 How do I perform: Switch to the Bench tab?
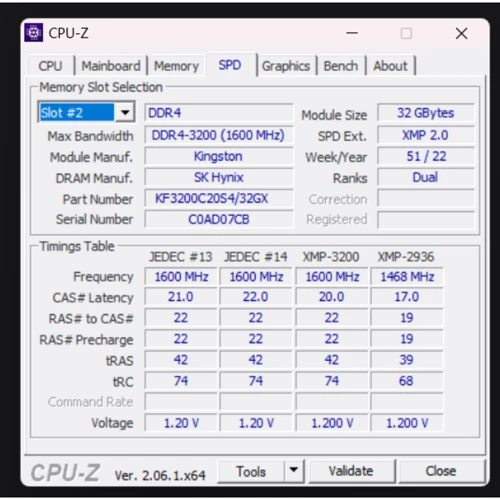point(341,66)
